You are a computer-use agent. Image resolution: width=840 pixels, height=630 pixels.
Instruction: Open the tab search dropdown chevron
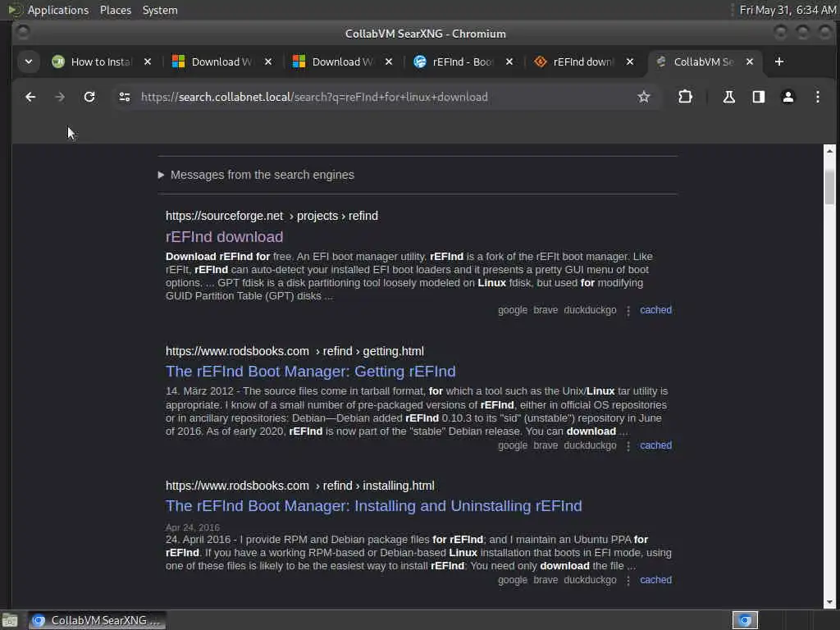point(29,62)
